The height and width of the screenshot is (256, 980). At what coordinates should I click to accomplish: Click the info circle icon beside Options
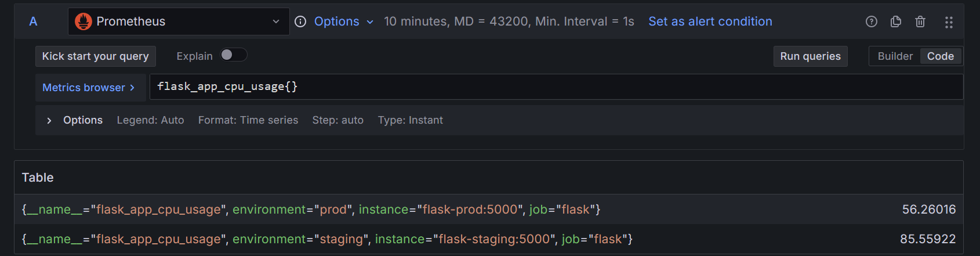[300, 21]
